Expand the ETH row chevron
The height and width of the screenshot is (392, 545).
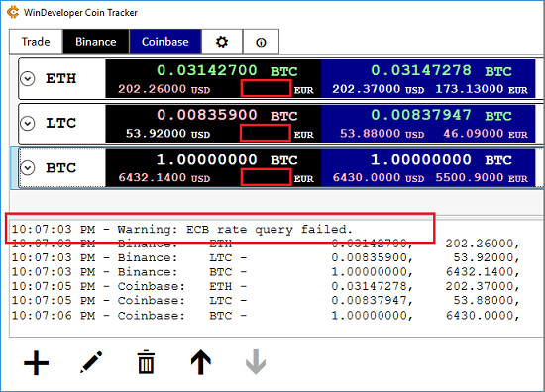[x=28, y=79]
